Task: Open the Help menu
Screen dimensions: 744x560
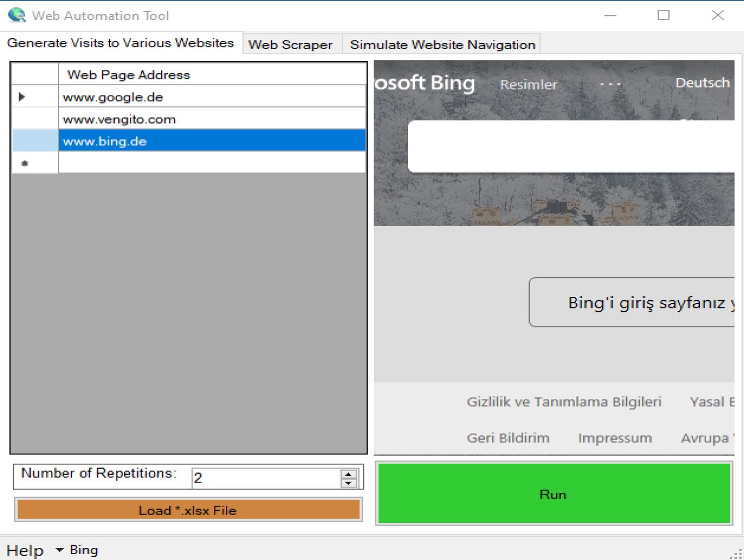Action: [x=25, y=550]
